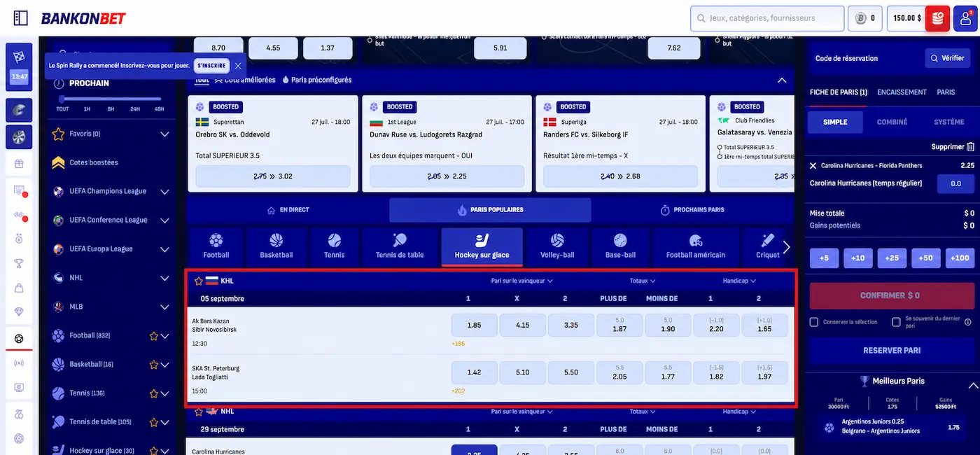The height and width of the screenshot is (455, 980).
Task: Show more sports with the right arrow
Action: click(x=786, y=247)
